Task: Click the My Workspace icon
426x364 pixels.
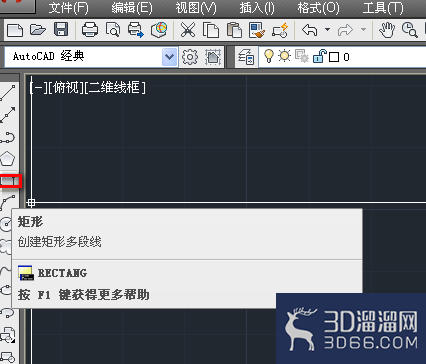Action: (213, 57)
